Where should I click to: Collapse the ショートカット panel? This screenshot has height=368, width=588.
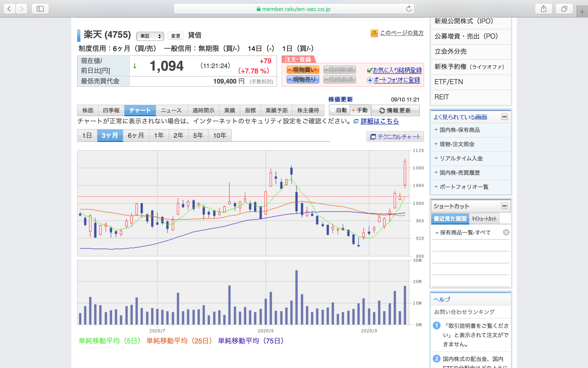coord(505,206)
